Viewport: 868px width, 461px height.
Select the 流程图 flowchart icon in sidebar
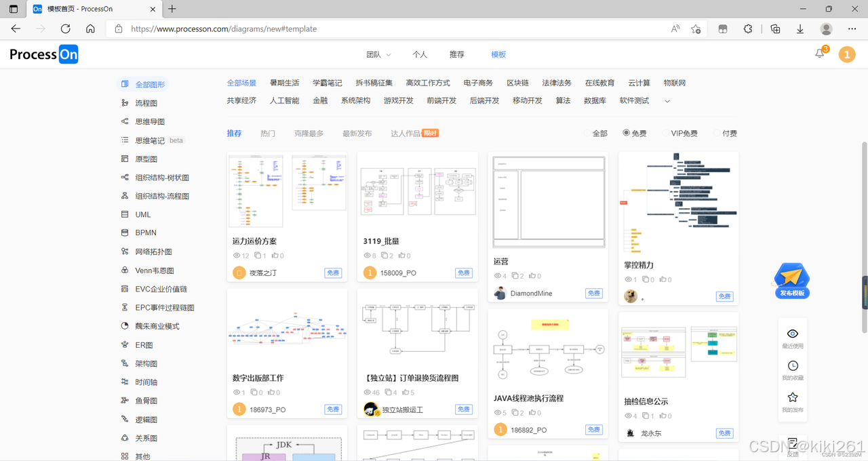tap(125, 103)
